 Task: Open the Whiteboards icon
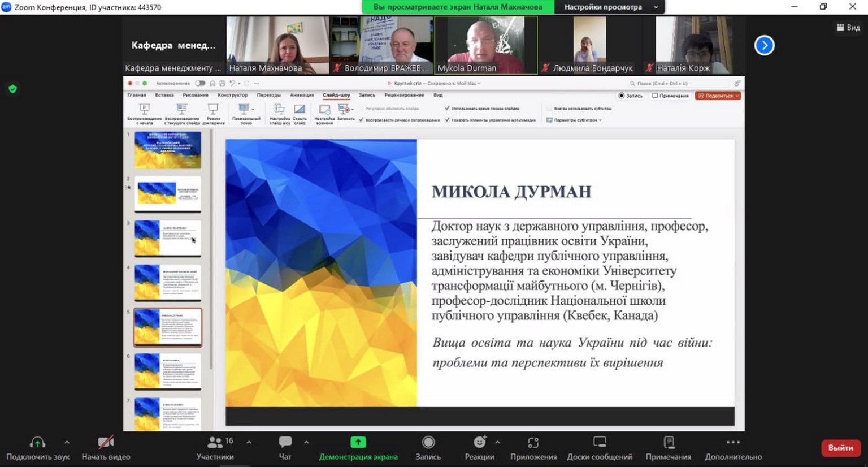click(x=599, y=443)
